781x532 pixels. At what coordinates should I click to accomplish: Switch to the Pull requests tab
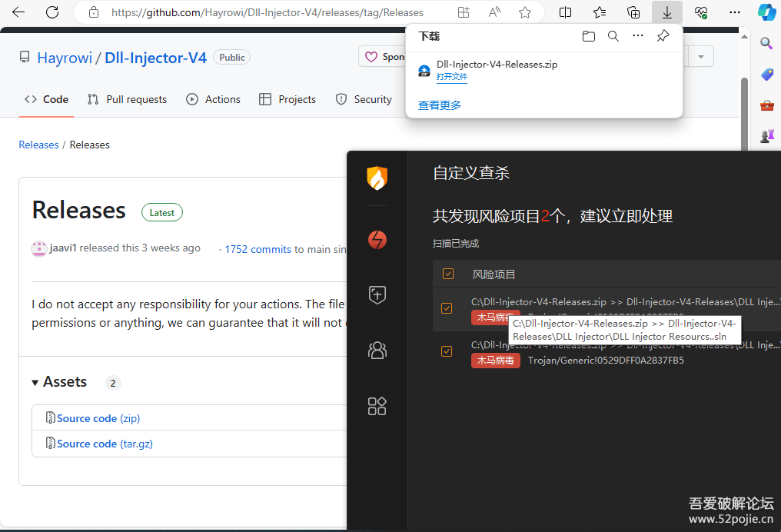point(127,100)
